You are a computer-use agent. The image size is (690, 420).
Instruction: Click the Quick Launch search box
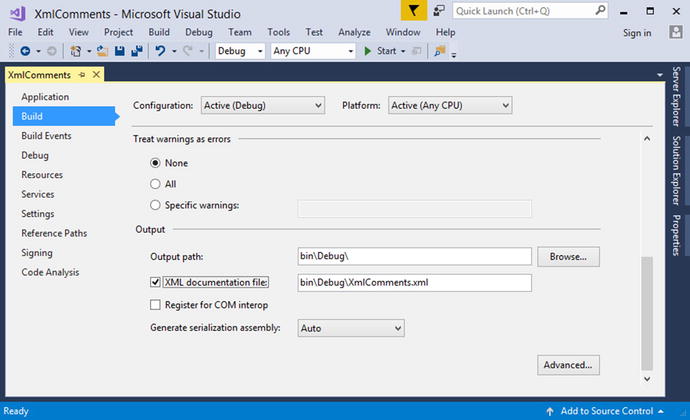[x=530, y=11]
